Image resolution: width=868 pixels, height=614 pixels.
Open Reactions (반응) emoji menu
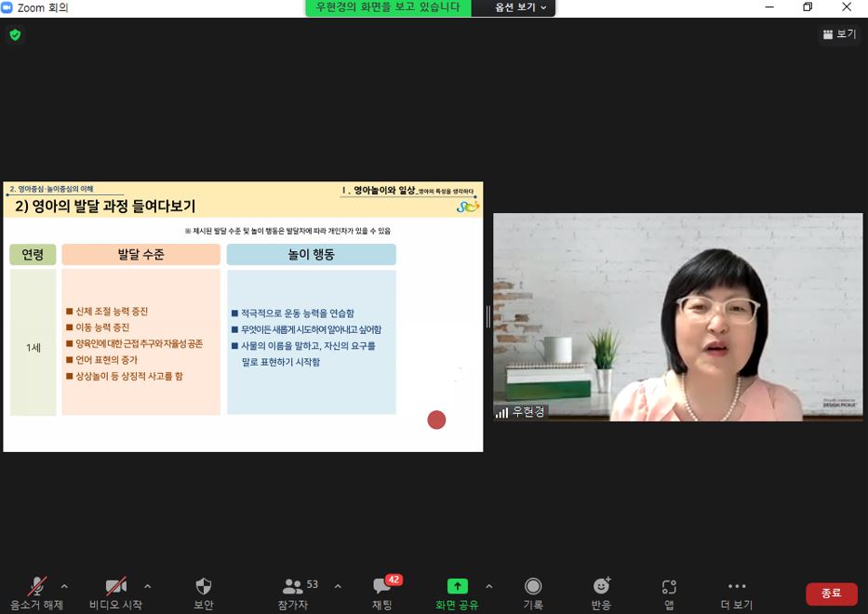(x=601, y=587)
